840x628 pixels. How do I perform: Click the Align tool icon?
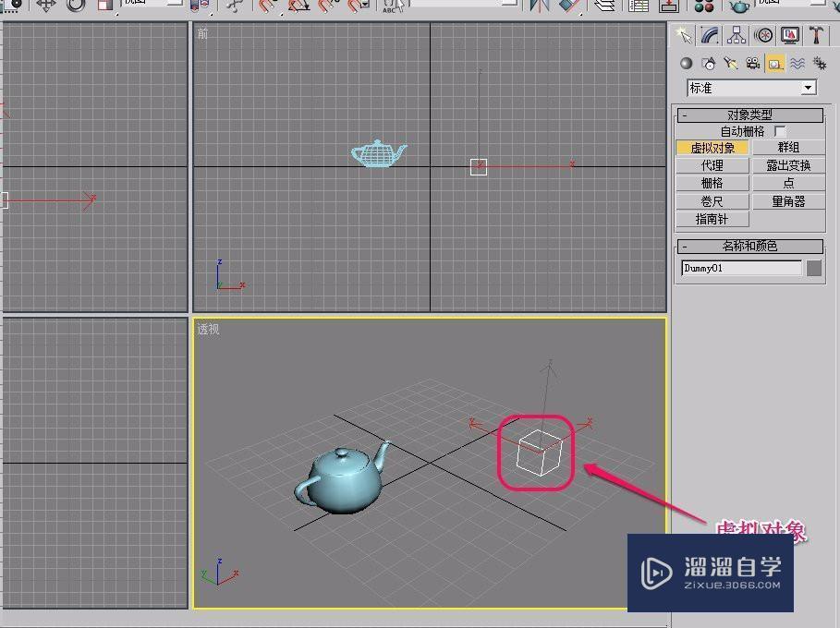pos(570,6)
